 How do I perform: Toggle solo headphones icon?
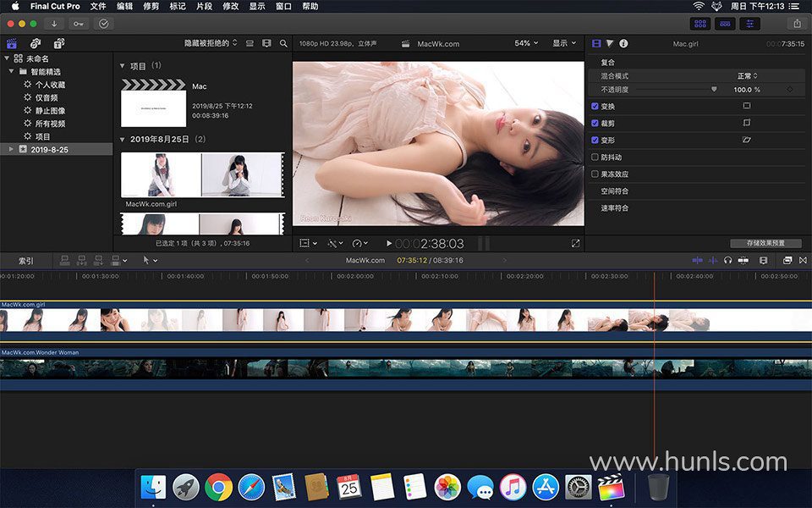[x=727, y=260]
